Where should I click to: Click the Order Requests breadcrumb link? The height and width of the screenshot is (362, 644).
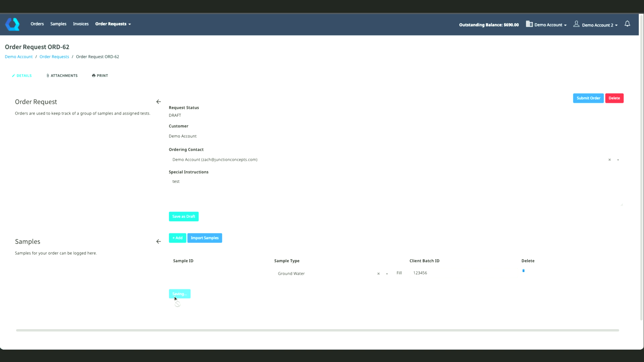[54, 57]
